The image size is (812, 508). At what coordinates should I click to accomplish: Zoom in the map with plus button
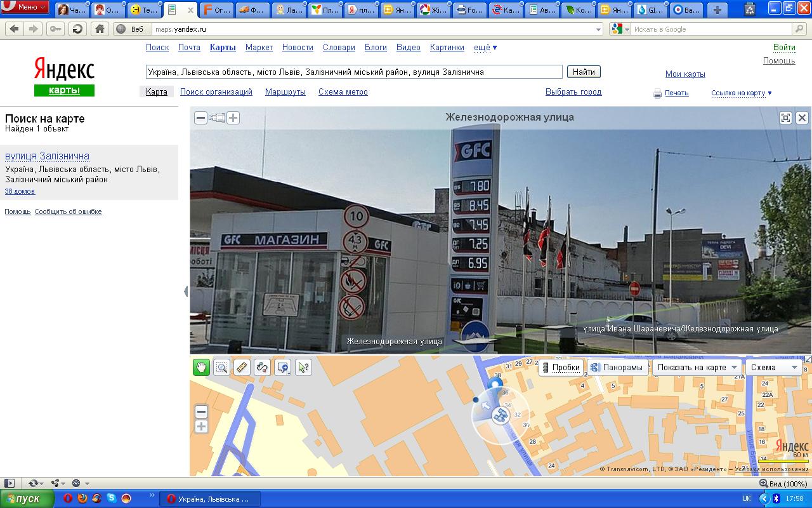click(x=201, y=427)
